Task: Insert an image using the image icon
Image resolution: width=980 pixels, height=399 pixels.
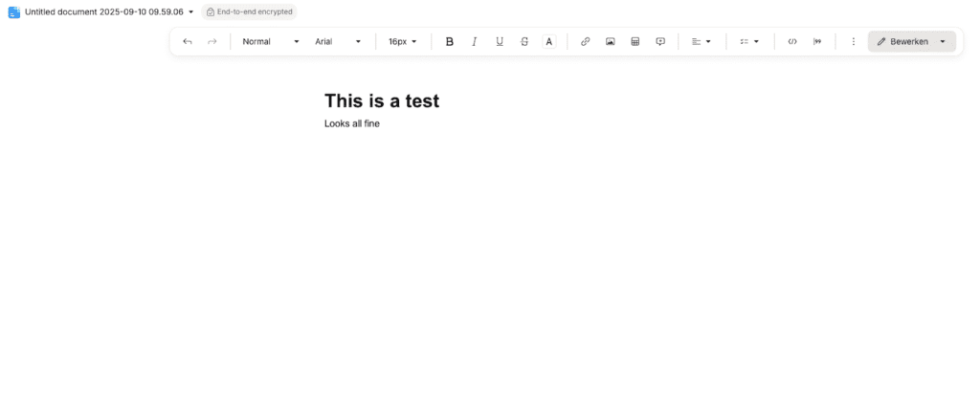Action: click(611, 42)
